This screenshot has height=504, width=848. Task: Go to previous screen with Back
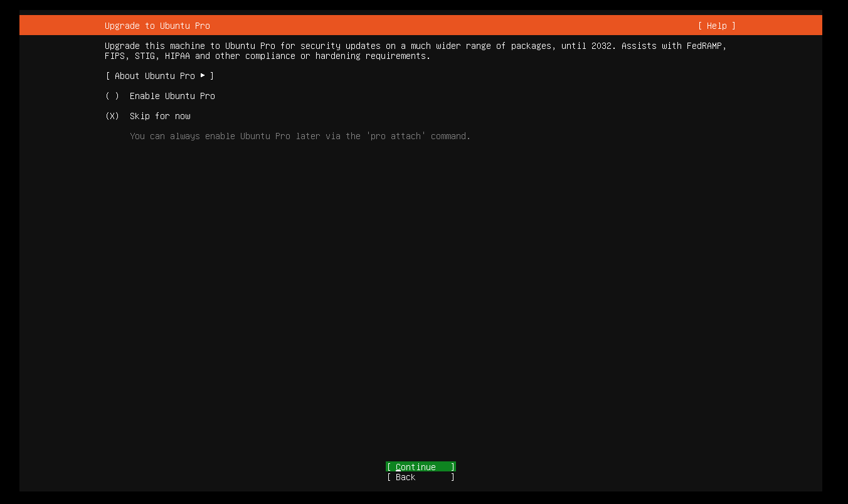click(x=421, y=477)
